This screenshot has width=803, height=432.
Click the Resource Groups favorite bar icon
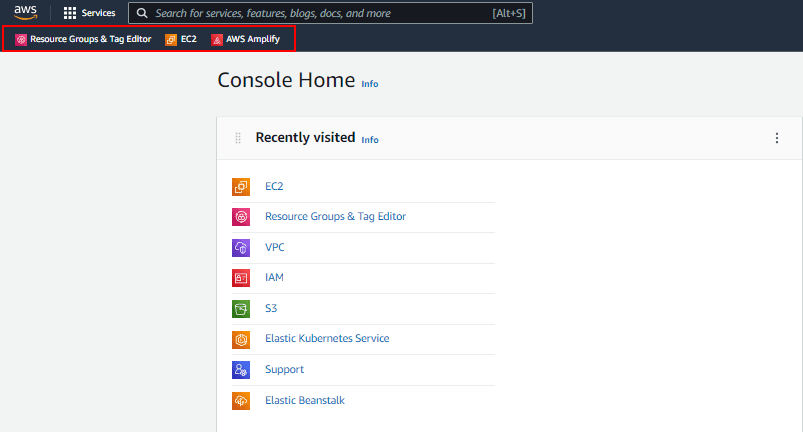[x=21, y=39]
